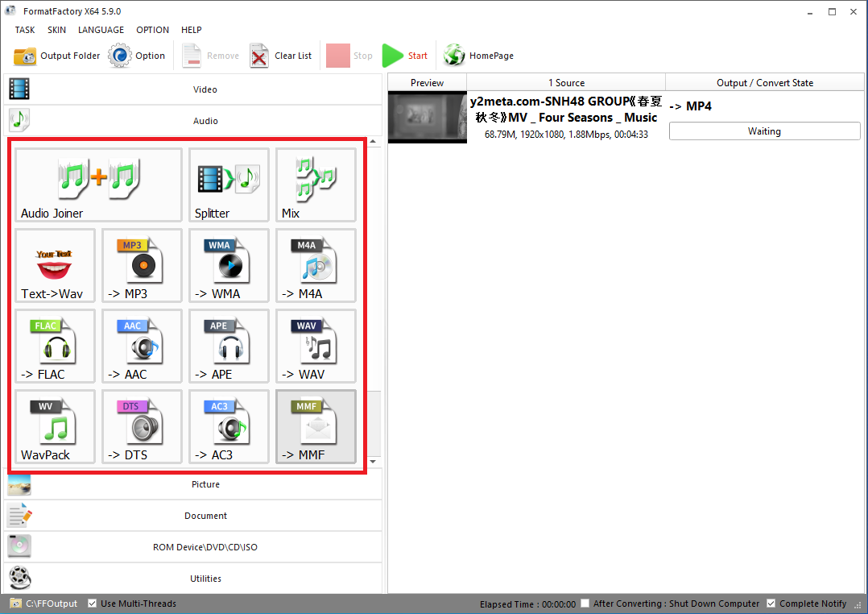Expand the ROM Device\DVD\CD\ISO section
This screenshot has height=614, width=868.
coord(193,547)
